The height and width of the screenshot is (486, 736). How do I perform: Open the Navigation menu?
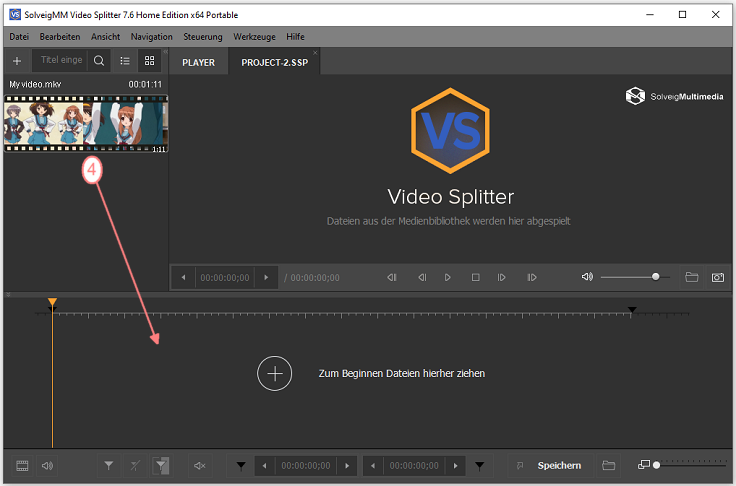(x=152, y=37)
